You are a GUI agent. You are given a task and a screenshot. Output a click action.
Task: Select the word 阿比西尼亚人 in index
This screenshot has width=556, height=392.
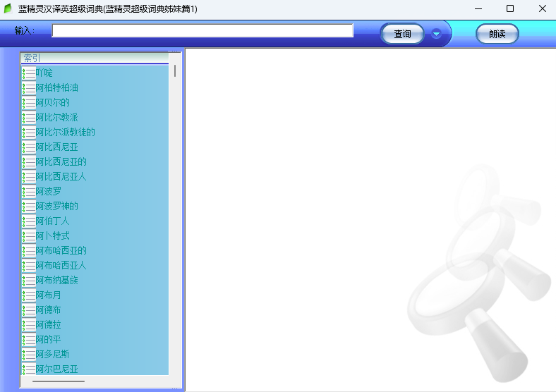point(61,177)
